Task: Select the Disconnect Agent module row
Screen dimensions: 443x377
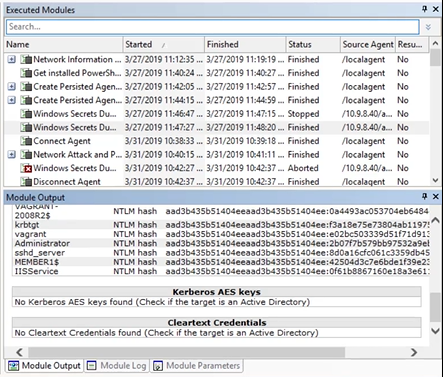Action: [x=217, y=182]
